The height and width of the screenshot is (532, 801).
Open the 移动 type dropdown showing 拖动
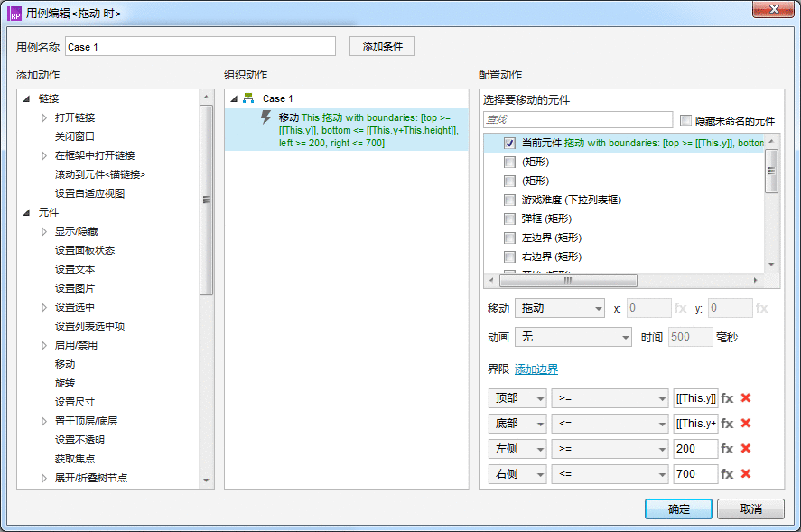click(x=560, y=308)
